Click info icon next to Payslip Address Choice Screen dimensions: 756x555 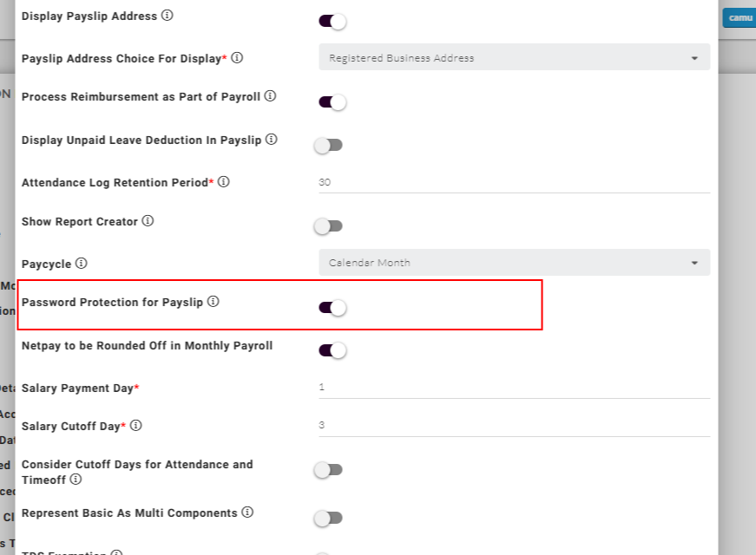coord(237,58)
